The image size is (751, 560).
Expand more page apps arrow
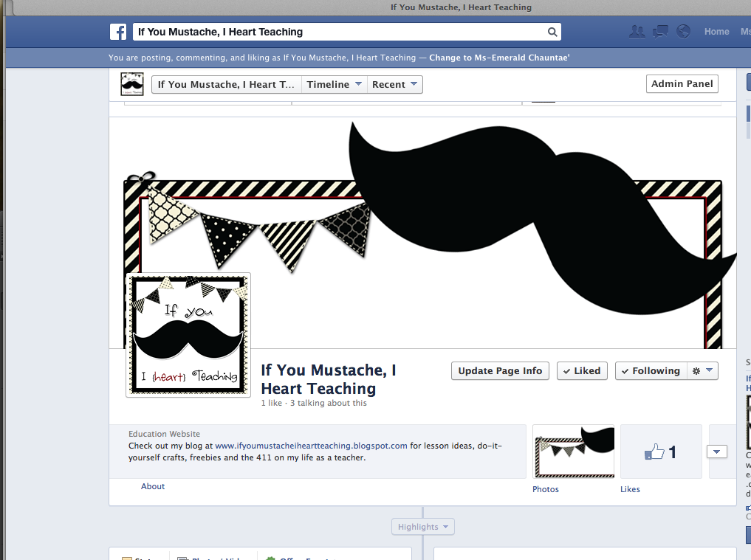click(716, 452)
